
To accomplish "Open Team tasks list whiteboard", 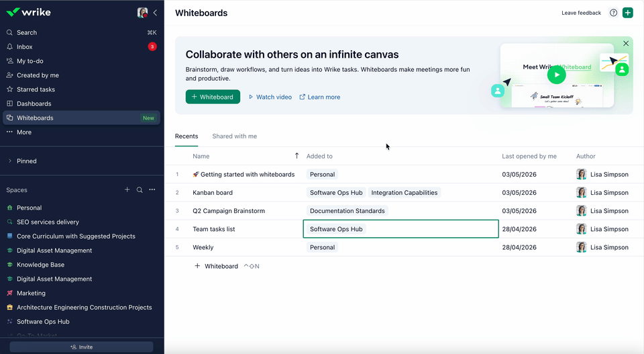I will 214,229.
